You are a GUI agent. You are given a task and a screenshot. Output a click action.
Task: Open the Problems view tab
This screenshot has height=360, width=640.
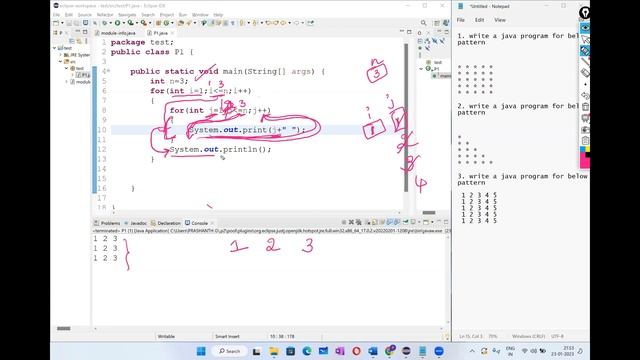point(107,223)
